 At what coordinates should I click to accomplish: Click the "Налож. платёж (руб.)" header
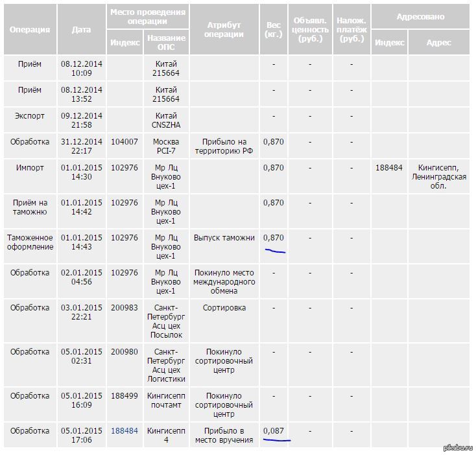(351, 30)
